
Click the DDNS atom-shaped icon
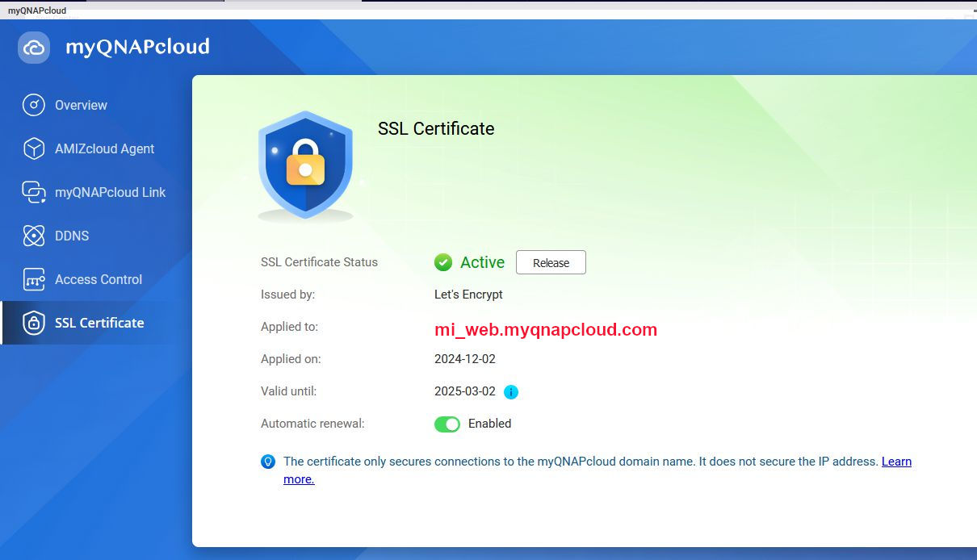pyautogui.click(x=33, y=236)
